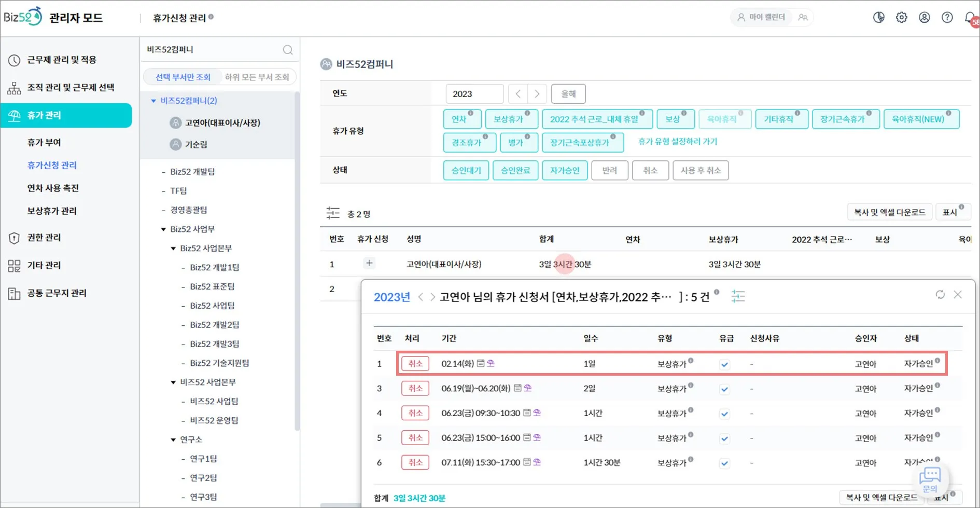
Task: Open the 휴가 부여 submenu
Action: click(44, 142)
